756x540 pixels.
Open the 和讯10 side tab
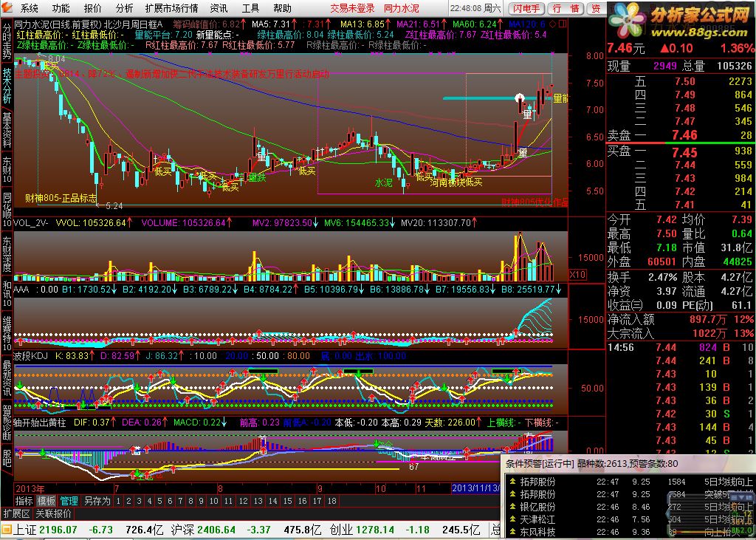click(x=7, y=293)
